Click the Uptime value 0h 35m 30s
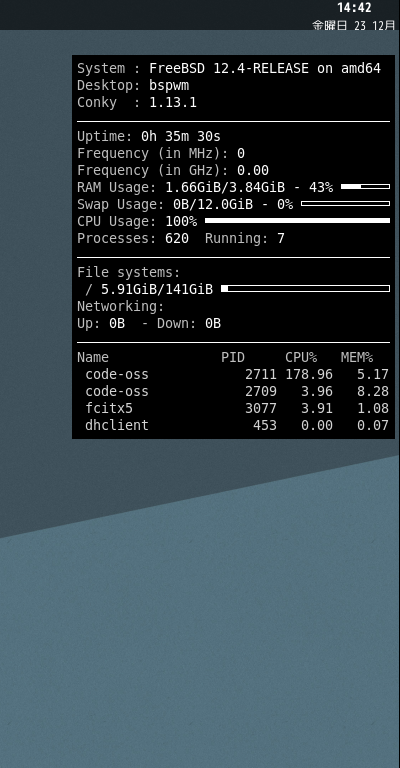Viewport: 400px width, 768px height. point(181,136)
